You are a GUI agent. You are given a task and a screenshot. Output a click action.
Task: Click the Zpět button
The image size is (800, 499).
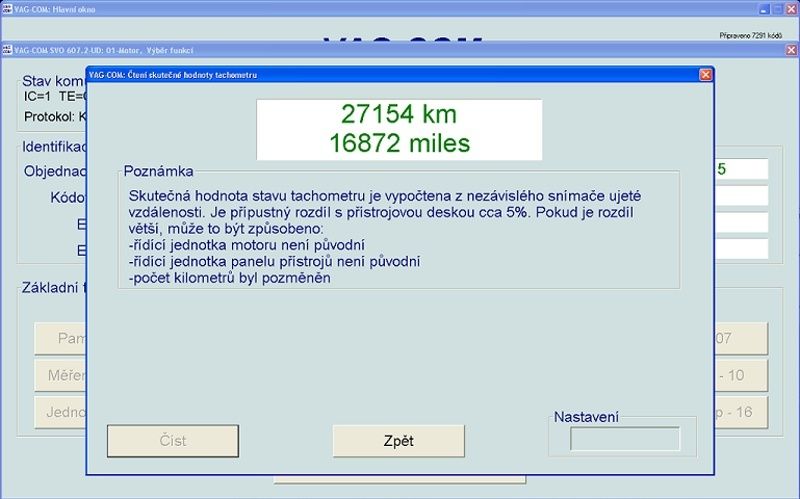398,441
